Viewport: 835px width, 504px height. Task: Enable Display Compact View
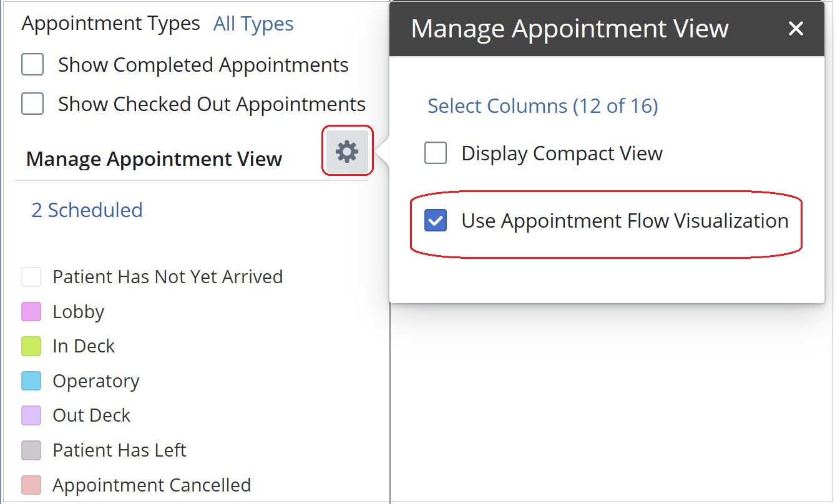coord(435,153)
